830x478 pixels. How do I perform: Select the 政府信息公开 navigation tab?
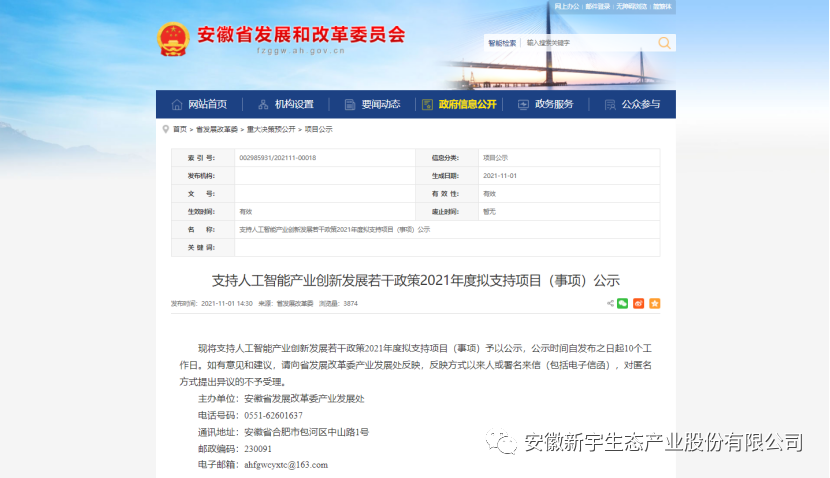click(459, 105)
